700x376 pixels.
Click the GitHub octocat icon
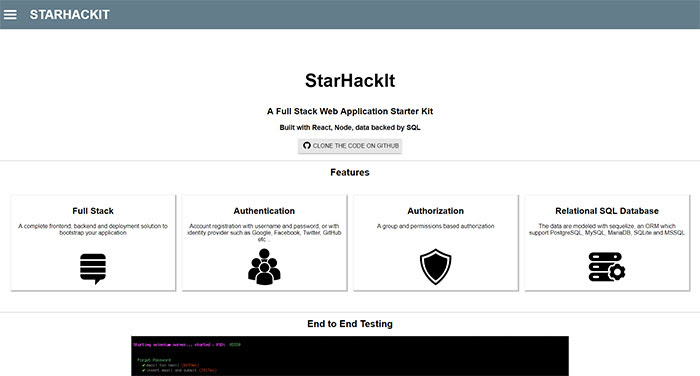[307, 146]
